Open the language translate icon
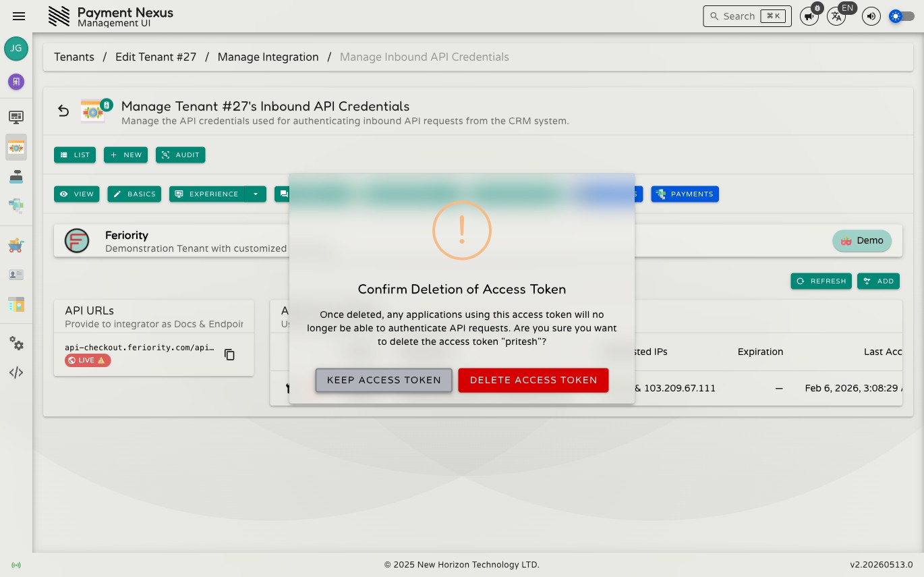Viewport: 924px width, 577px height. 836,16
